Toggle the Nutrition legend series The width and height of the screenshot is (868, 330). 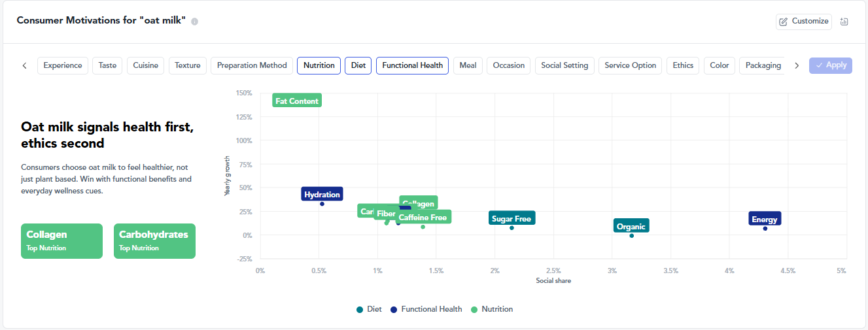[491, 309]
